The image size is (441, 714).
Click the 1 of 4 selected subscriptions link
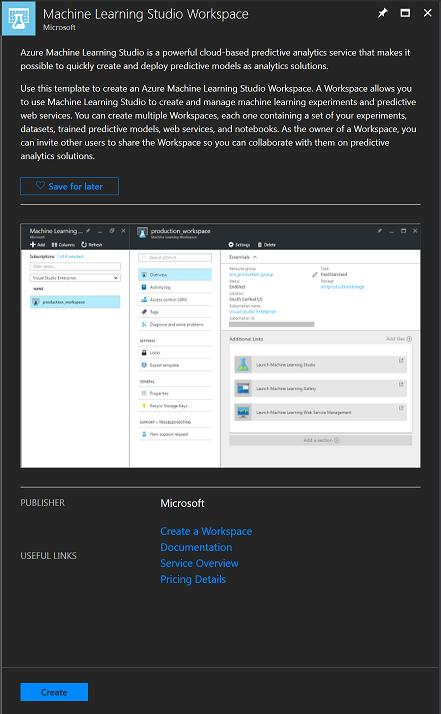click(x=70, y=256)
